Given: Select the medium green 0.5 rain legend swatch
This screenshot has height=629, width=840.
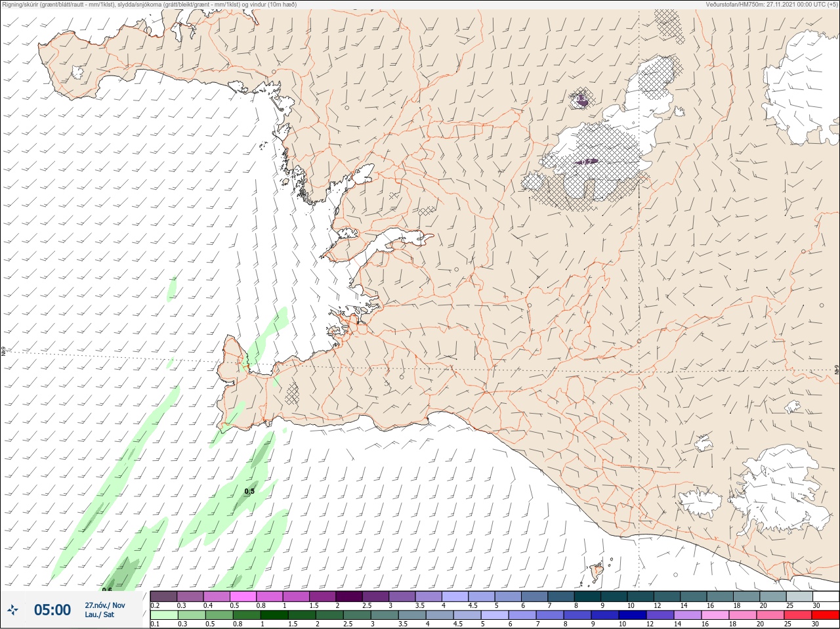Looking at the screenshot, I should click(x=219, y=615).
